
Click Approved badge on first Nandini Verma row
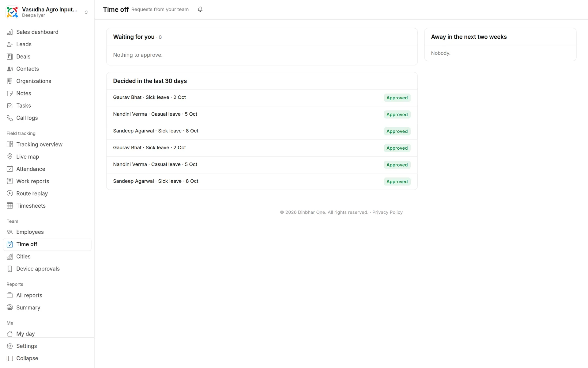click(397, 114)
